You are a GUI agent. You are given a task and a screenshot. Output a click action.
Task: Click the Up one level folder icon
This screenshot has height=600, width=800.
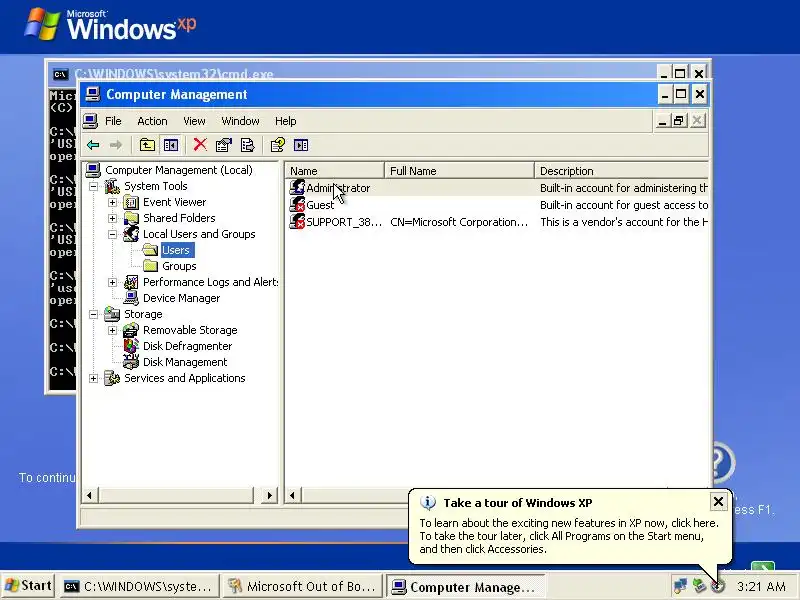tap(147, 145)
